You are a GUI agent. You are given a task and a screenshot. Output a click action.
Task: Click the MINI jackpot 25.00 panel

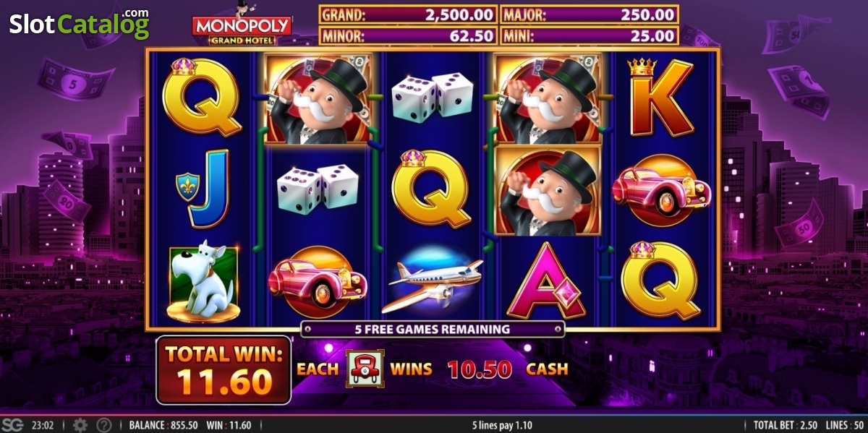click(x=589, y=35)
